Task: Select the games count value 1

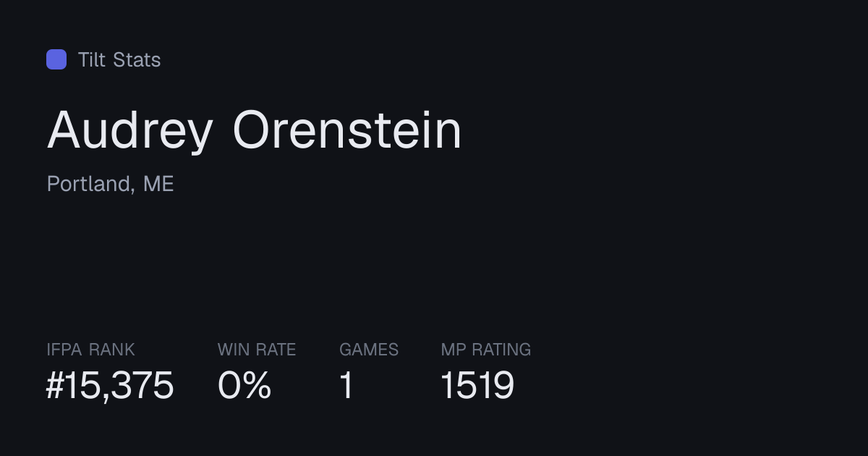Action: [346, 385]
